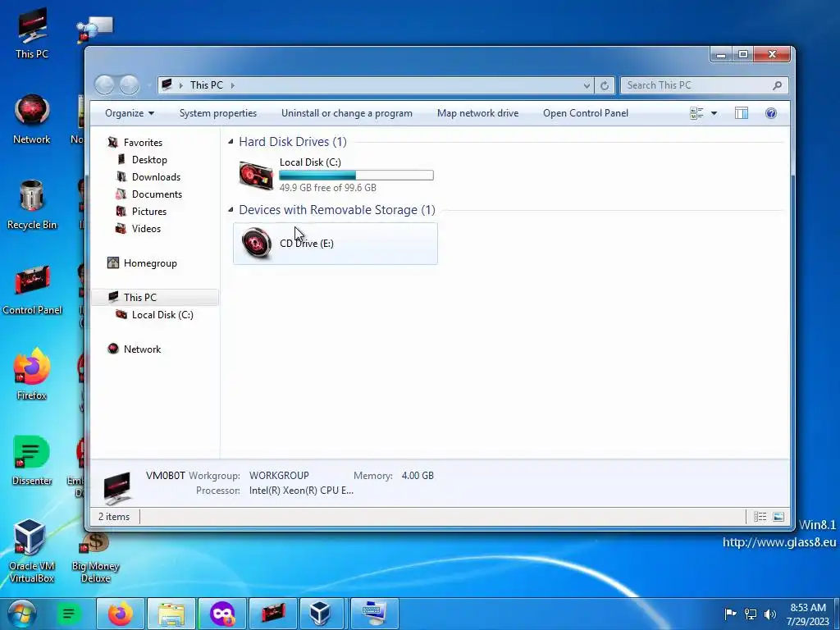Open Dissenter from the taskbar
Screen dimensions: 840x630
point(69,614)
